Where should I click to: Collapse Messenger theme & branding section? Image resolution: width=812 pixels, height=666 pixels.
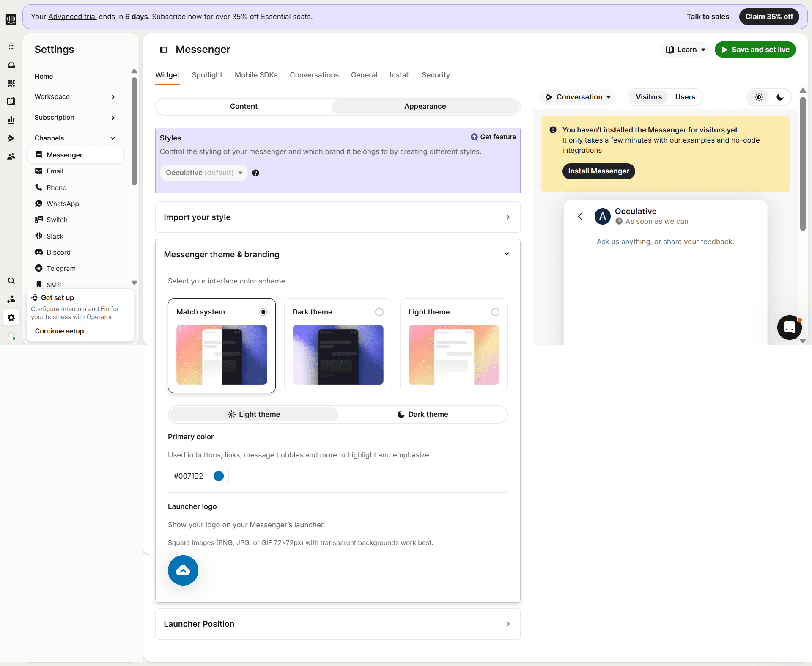pyautogui.click(x=337, y=254)
